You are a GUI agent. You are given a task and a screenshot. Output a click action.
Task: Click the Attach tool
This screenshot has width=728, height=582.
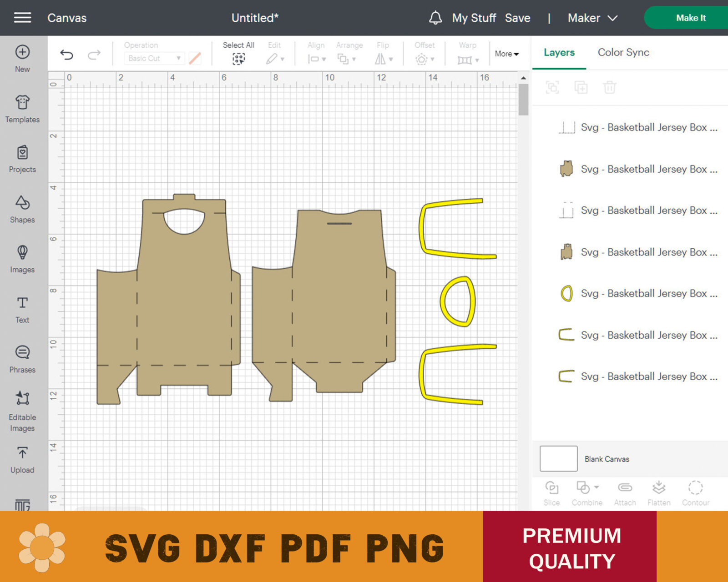pos(625,493)
